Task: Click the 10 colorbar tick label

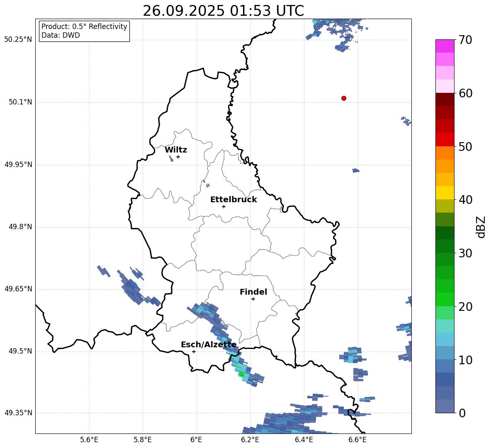Action: click(465, 360)
